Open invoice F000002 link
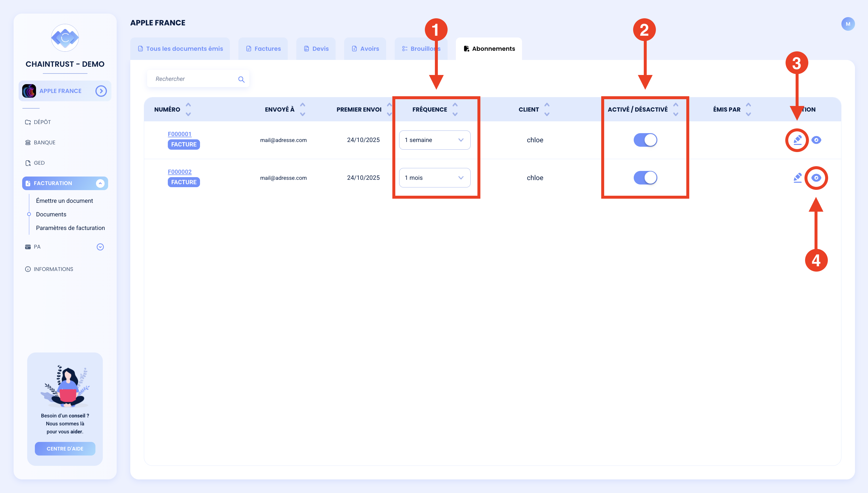The width and height of the screenshot is (868, 493). (x=180, y=172)
